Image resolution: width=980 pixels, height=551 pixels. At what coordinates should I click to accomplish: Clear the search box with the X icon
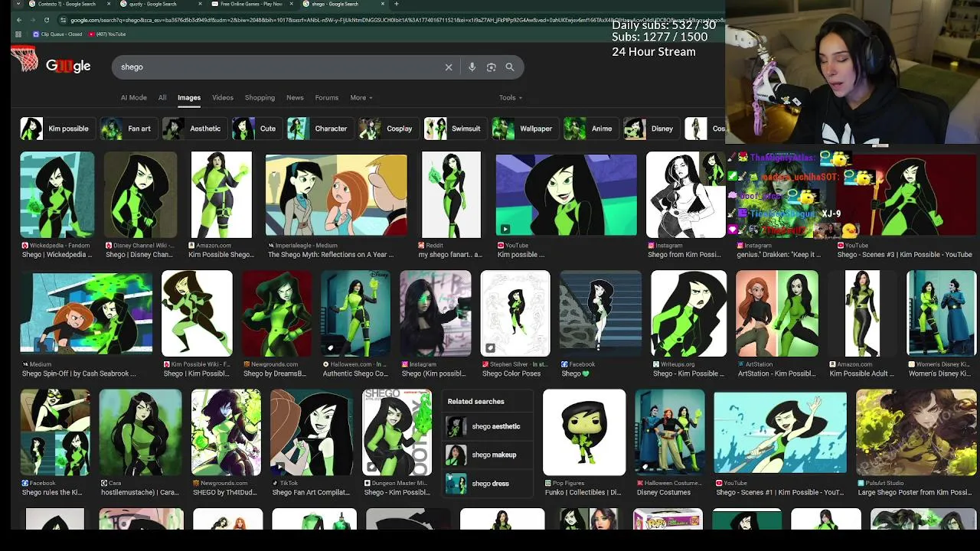pos(449,67)
